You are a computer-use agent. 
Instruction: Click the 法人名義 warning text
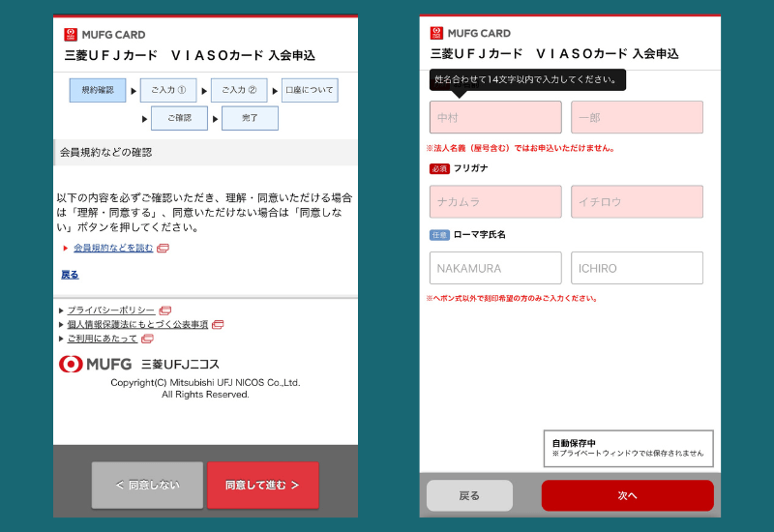coord(521,148)
